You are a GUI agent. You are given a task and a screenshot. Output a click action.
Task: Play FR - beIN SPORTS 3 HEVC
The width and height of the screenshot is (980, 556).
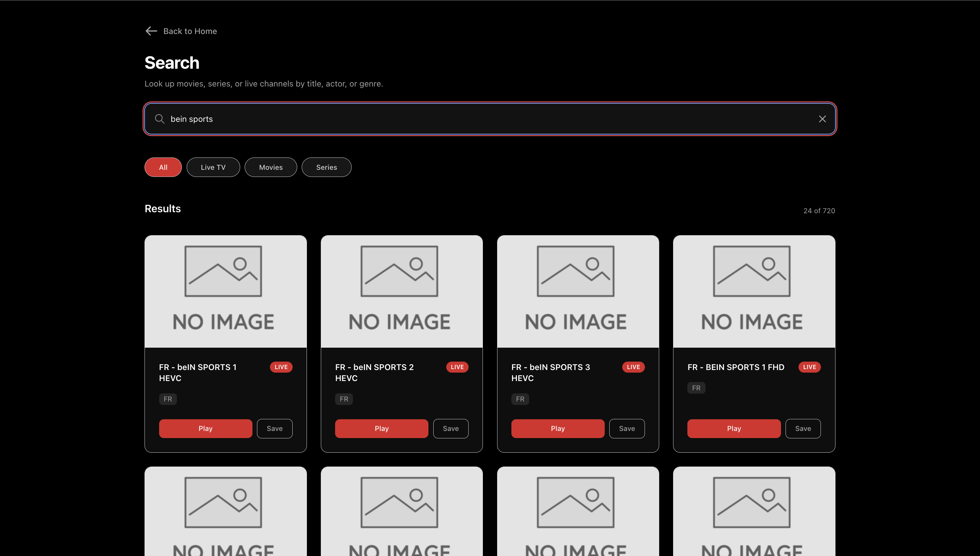pyautogui.click(x=558, y=428)
